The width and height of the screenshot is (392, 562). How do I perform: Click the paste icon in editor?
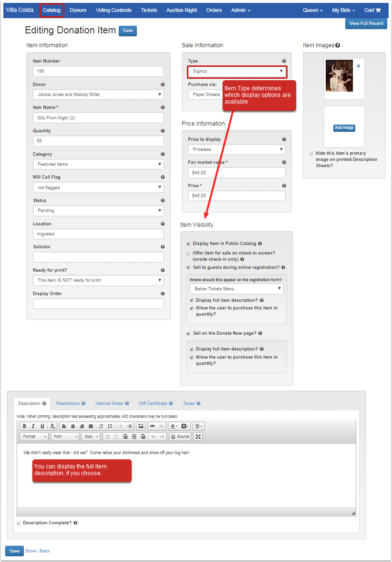(125, 436)
